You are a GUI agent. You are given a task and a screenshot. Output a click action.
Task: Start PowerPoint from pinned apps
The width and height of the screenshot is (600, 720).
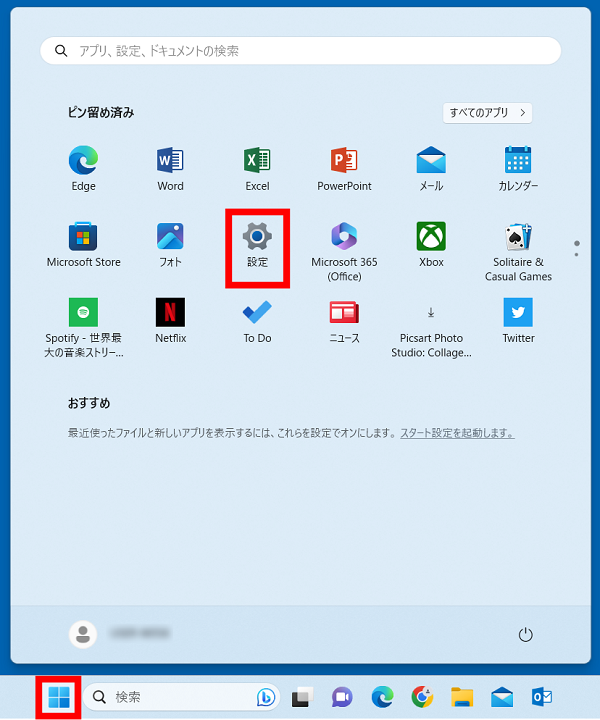click(344, 169)
